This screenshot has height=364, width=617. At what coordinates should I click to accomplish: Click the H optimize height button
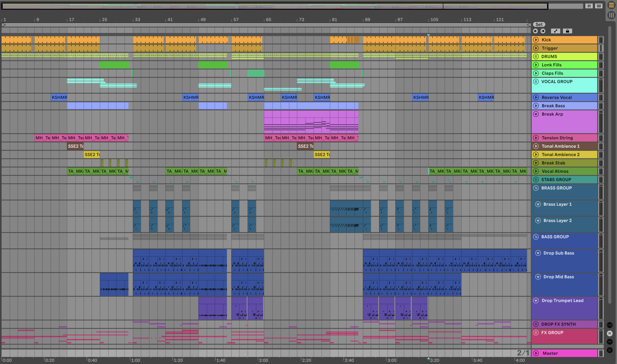589,6
